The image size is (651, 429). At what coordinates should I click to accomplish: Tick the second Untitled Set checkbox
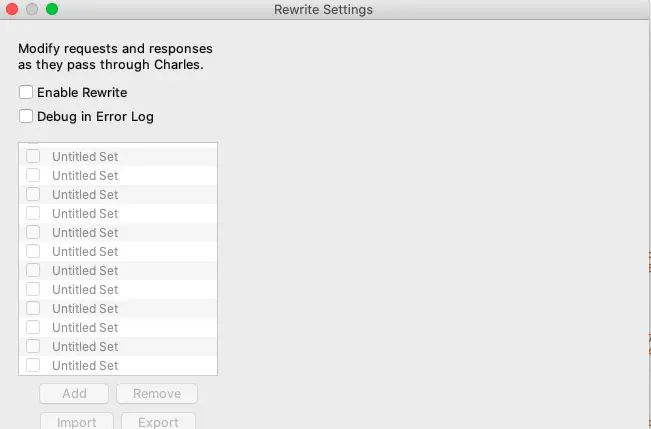click(33, 175)
